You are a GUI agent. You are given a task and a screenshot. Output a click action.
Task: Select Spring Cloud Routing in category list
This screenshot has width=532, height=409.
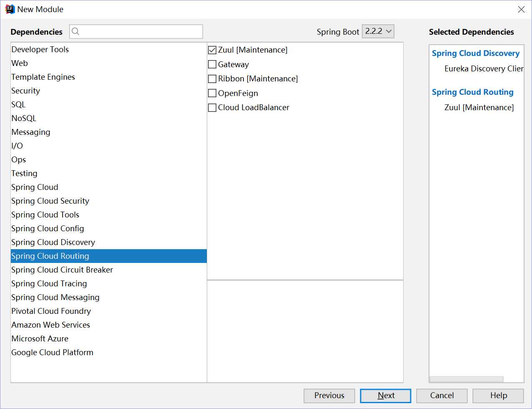click(x=109, y=256)
